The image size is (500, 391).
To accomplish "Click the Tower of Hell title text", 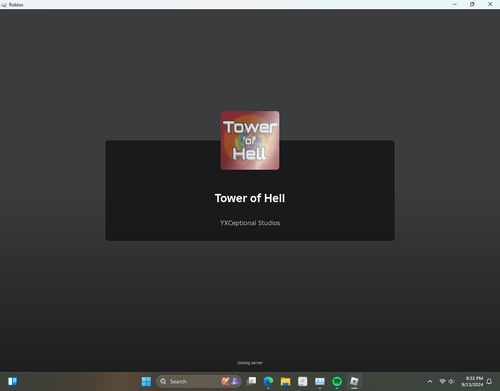I will click(250, 198).
